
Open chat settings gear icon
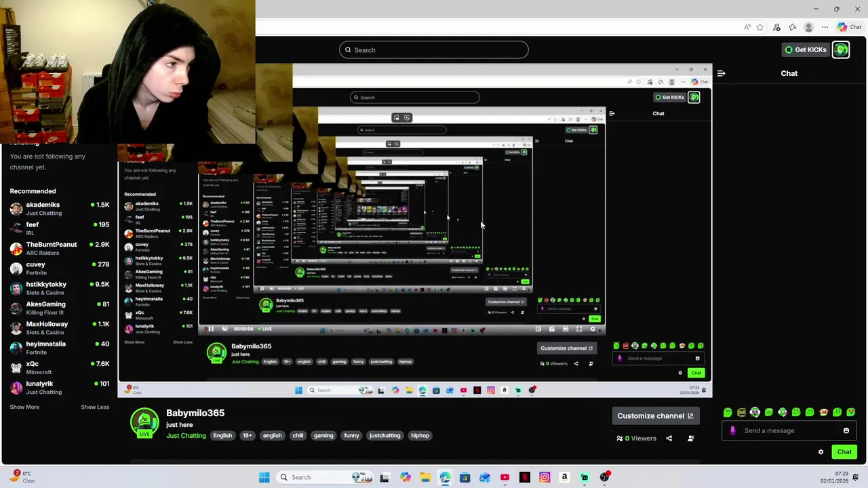[x=821, y=451]
